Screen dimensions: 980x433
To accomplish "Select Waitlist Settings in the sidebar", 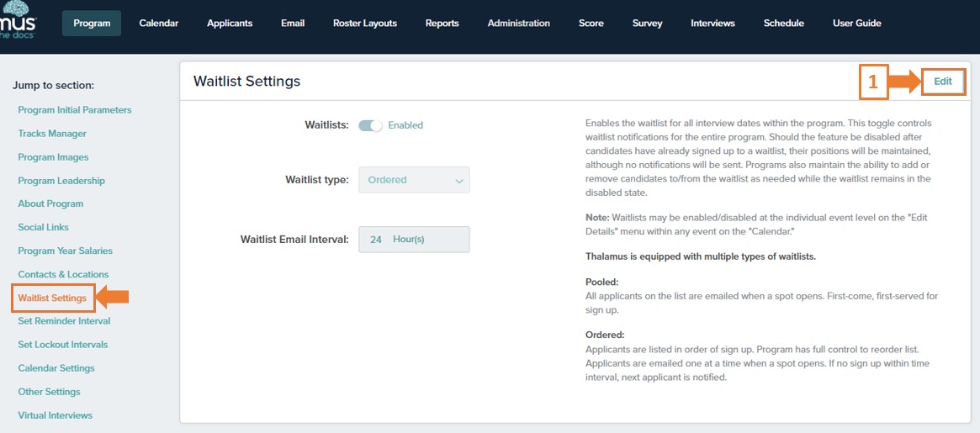I will (x=52, y=298).
